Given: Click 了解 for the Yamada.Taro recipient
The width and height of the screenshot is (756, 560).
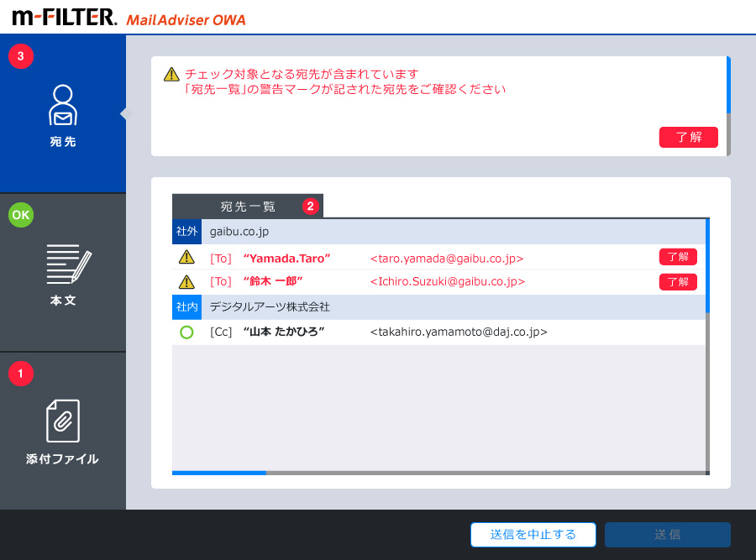Looking at the screenshot, I should [x=678, y=257].
